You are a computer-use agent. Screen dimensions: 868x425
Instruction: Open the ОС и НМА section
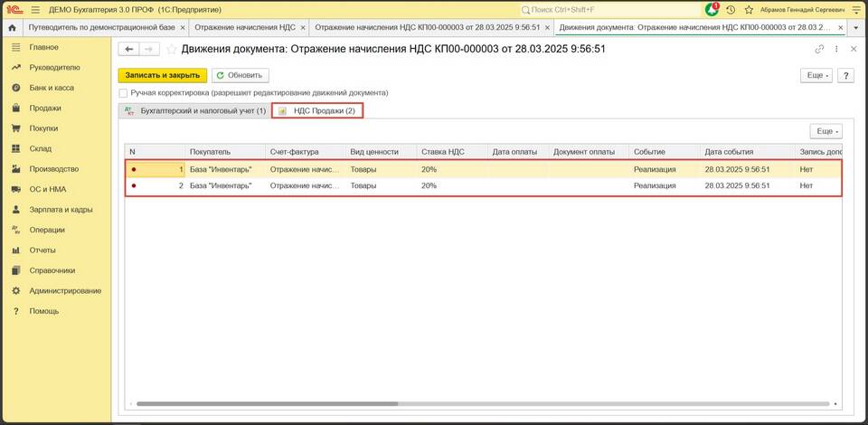pos(48,189)
